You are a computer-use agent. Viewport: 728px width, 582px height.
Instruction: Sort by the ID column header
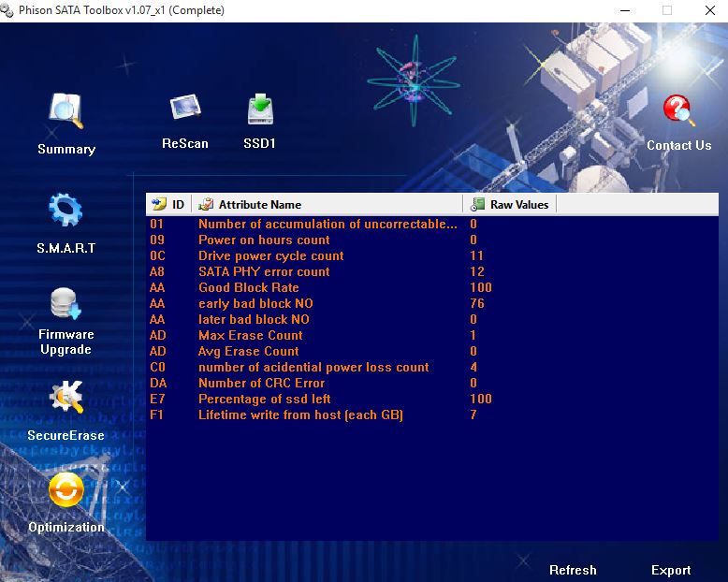click(x=169, y=204)
